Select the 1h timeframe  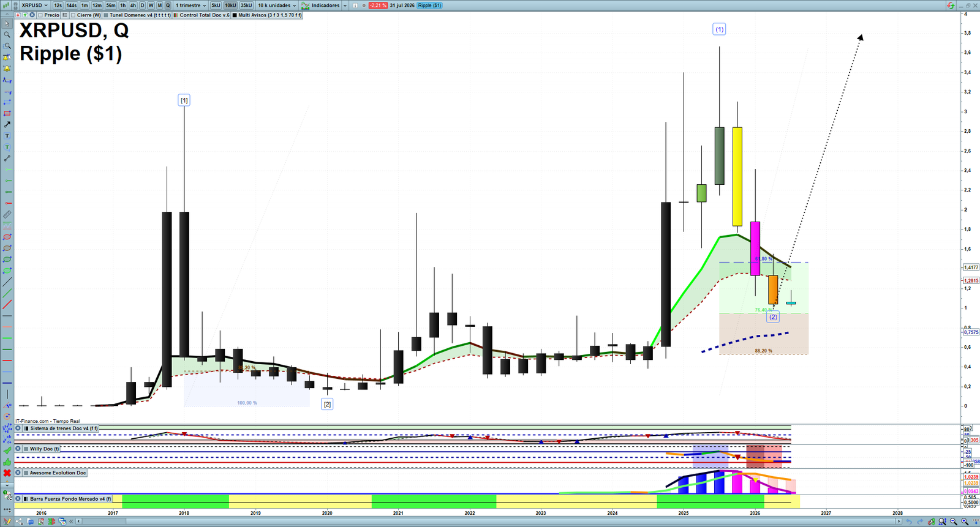[x=123, y=6]
